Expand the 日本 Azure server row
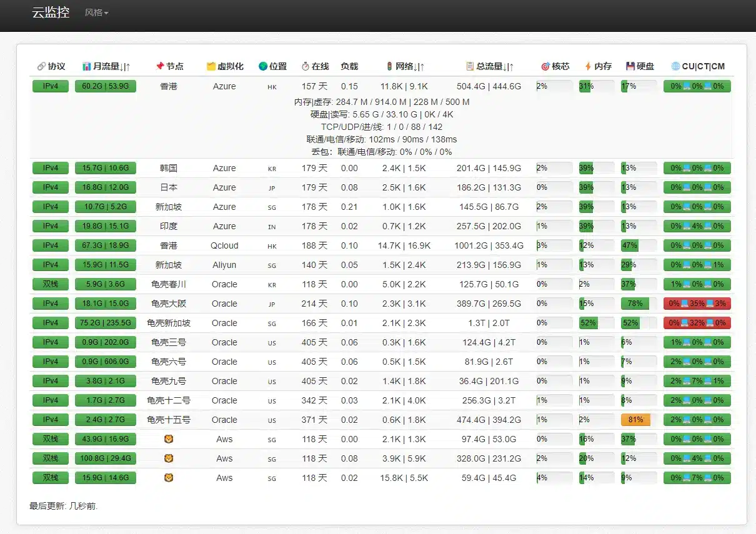Screen dimensions: 756x534 click(381, 187)
